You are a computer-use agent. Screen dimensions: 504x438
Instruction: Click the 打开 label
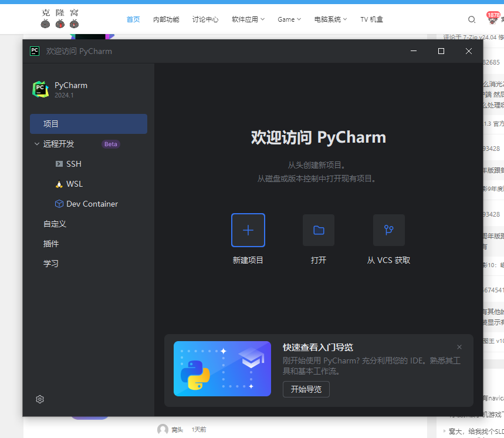click(x=319, y=260)
